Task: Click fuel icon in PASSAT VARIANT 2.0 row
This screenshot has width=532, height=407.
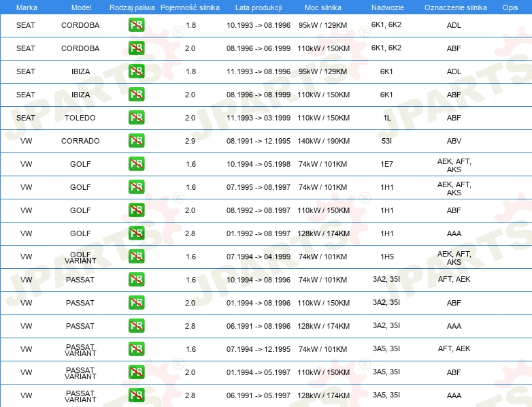Action: pyautogui.click(x=136, y=372)
